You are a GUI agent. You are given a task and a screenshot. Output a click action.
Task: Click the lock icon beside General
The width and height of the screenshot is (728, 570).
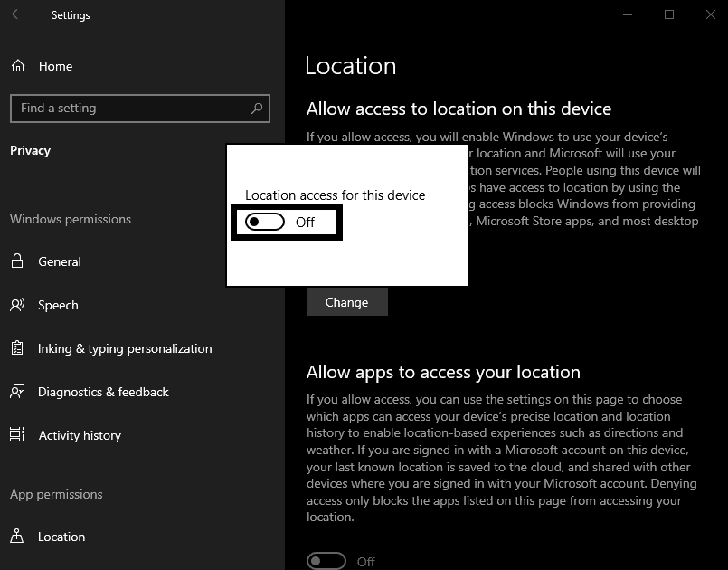(x=17, y=261)
